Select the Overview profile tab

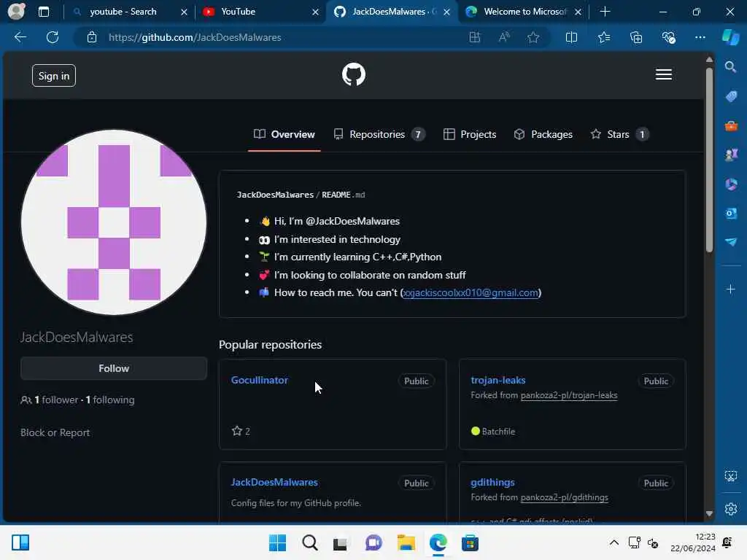[x=285, y=134]
